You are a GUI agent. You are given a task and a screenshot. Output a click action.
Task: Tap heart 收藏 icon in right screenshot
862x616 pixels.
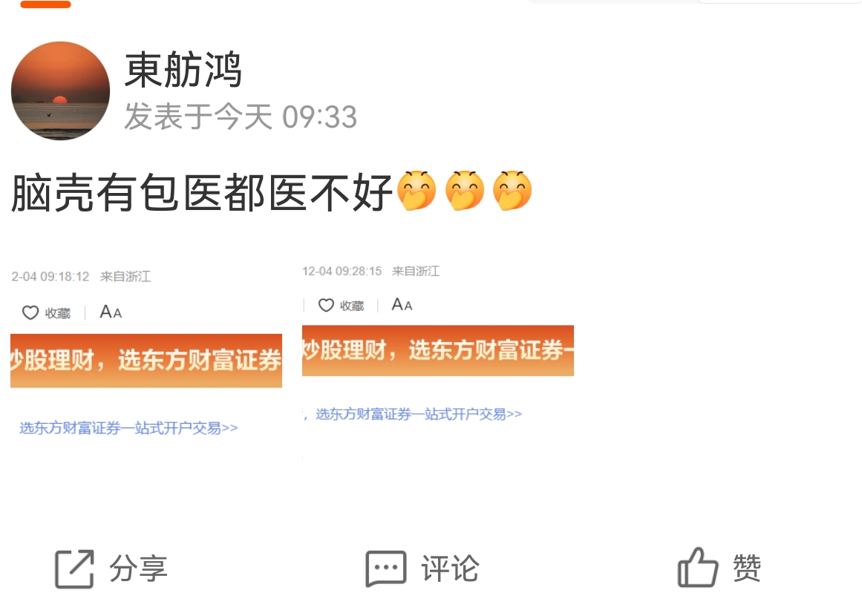(326, 305)
